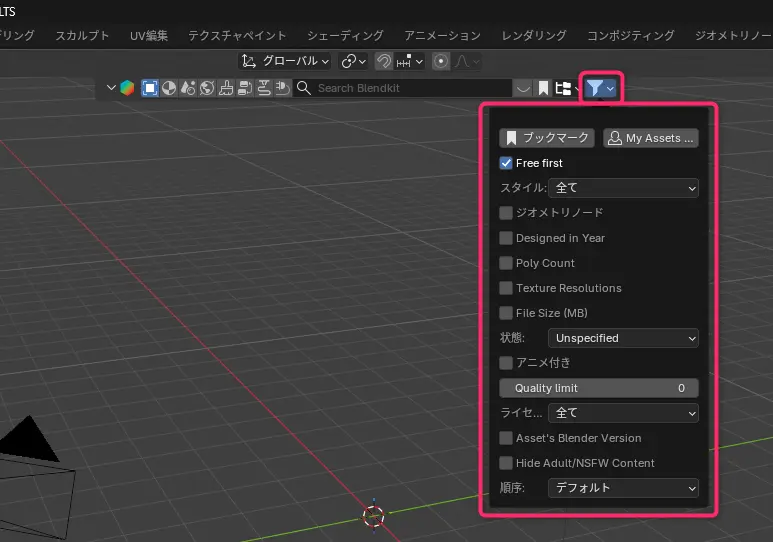Image resolution: width=773 pixels, height=542 pixels.
Task: Open the proportional falloff curve selector
Action: click(x=467, y=62)
